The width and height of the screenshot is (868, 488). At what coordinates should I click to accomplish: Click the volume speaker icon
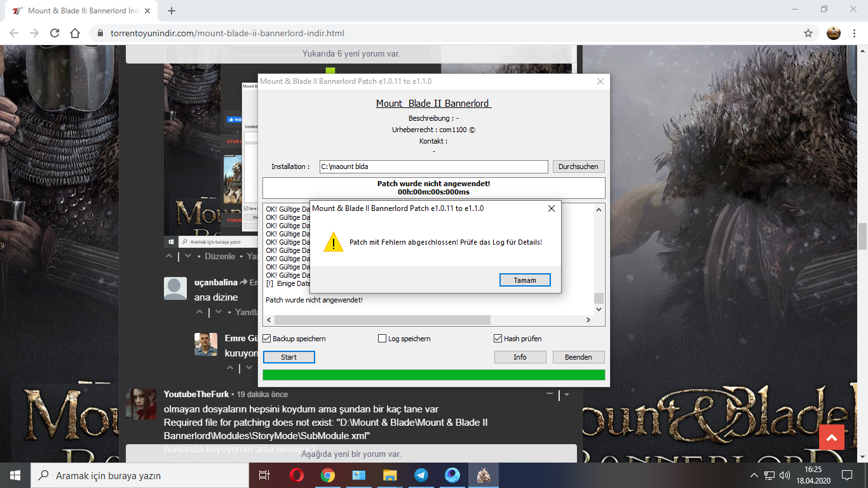click(785, 475)
